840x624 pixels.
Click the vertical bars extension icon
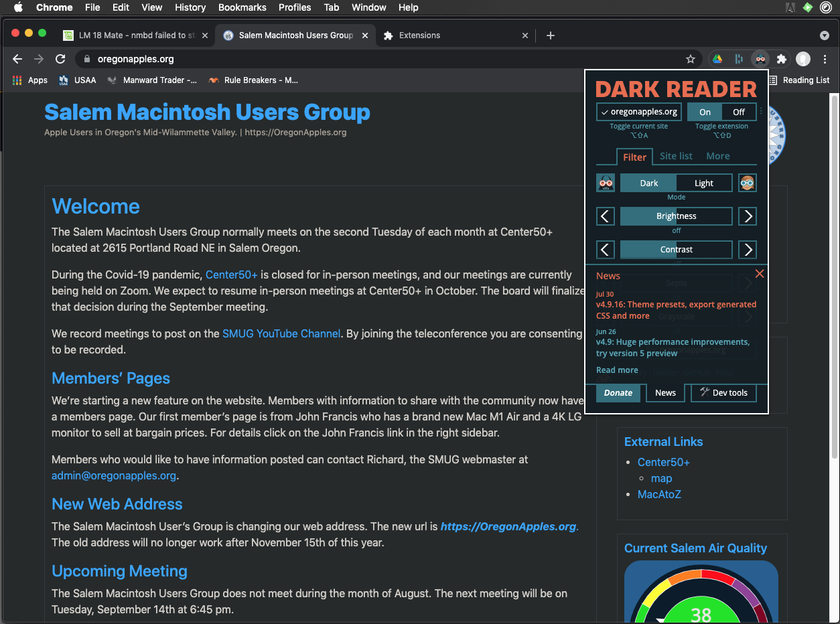click(x=738, y=59)
